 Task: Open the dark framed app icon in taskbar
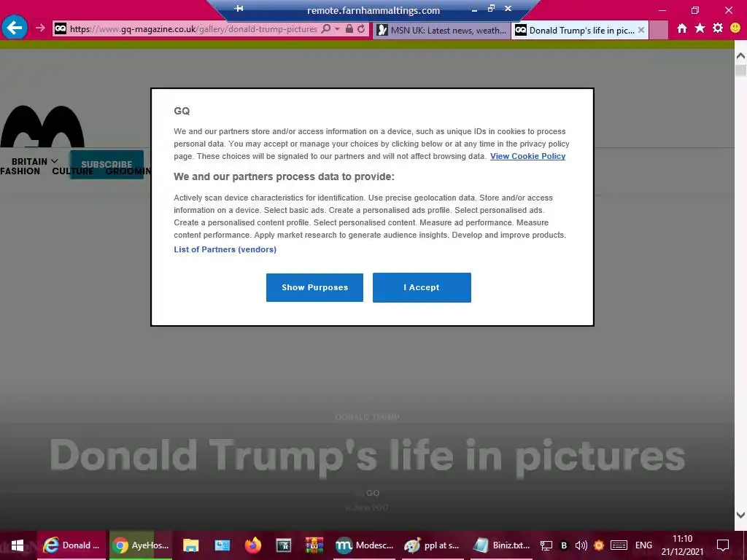click(x=284, y=545)
